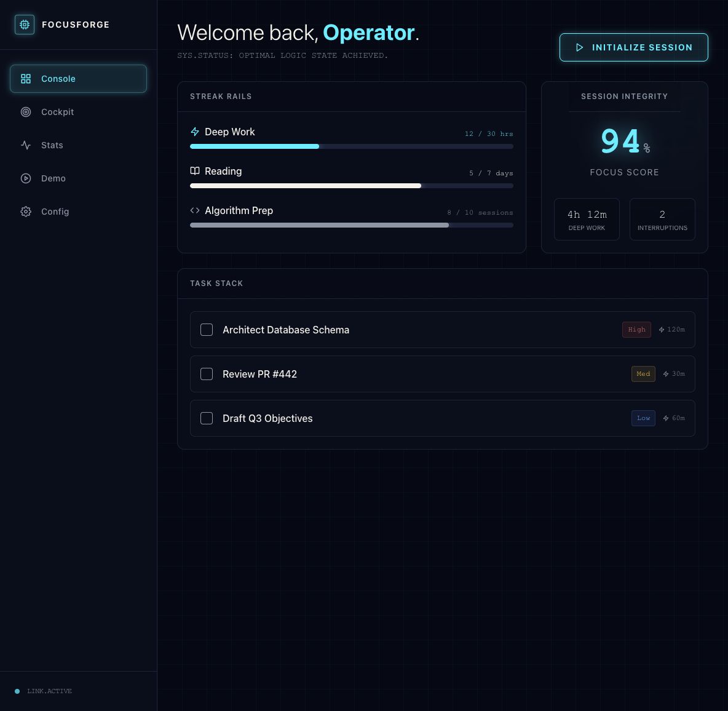
Task: Click the LINK.ACTIVE status text
Action: pos(50,691)
